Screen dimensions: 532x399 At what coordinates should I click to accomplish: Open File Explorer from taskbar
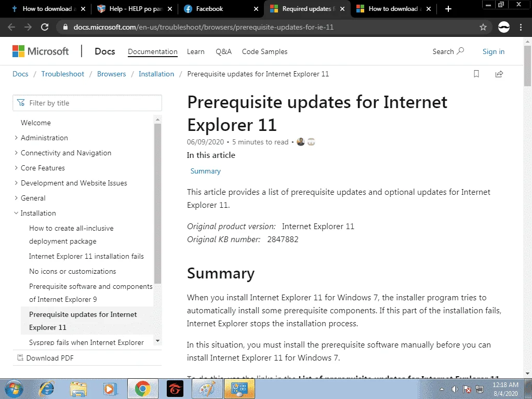pyautogui.click(x=78, y=389)
